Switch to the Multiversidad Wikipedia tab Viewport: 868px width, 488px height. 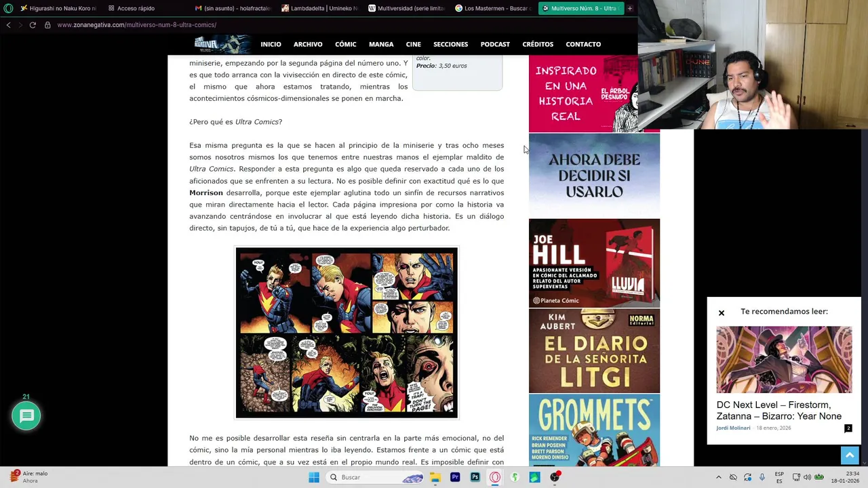point(406,8)
